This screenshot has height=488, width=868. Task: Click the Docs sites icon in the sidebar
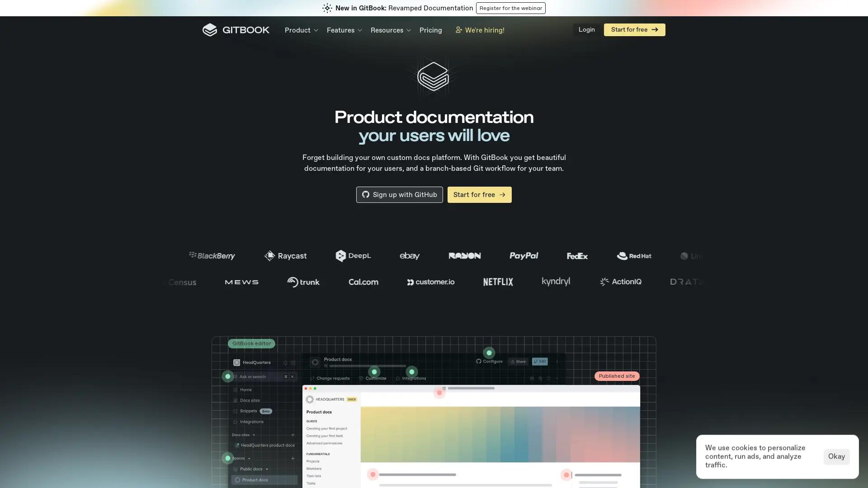(235, 400)
